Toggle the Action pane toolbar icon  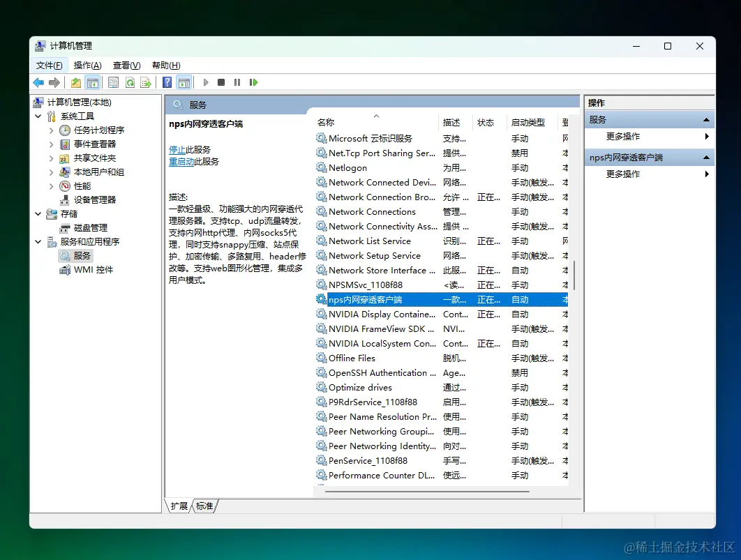184,82
